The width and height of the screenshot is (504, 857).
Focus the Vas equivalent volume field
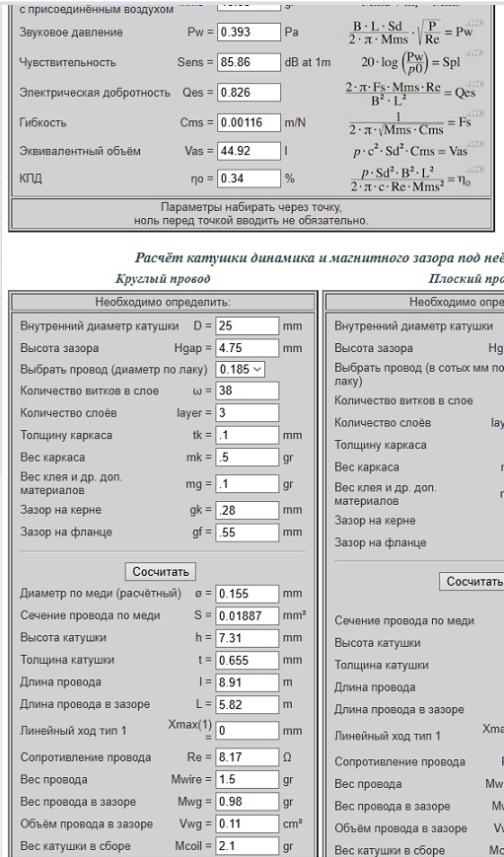[249, 150]
